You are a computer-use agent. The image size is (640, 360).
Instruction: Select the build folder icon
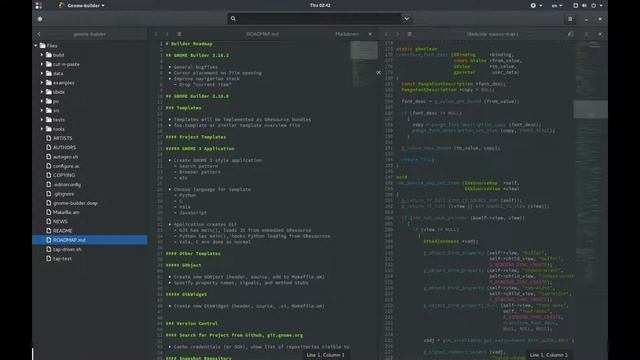tap(49, 55)
